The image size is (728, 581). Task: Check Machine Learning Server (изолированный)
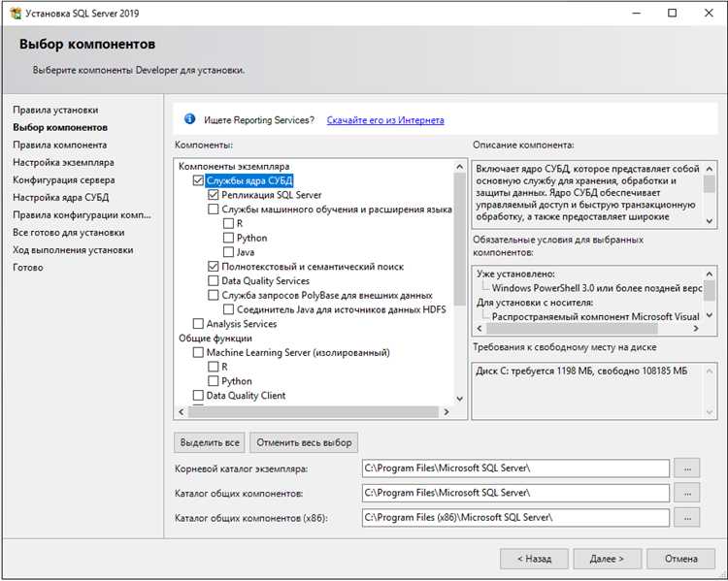(198, 352)
